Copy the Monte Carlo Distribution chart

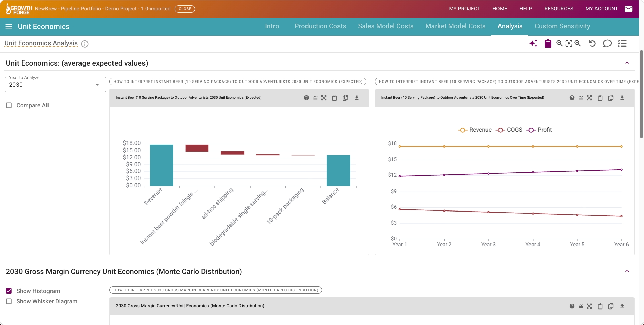coord(611,306)
